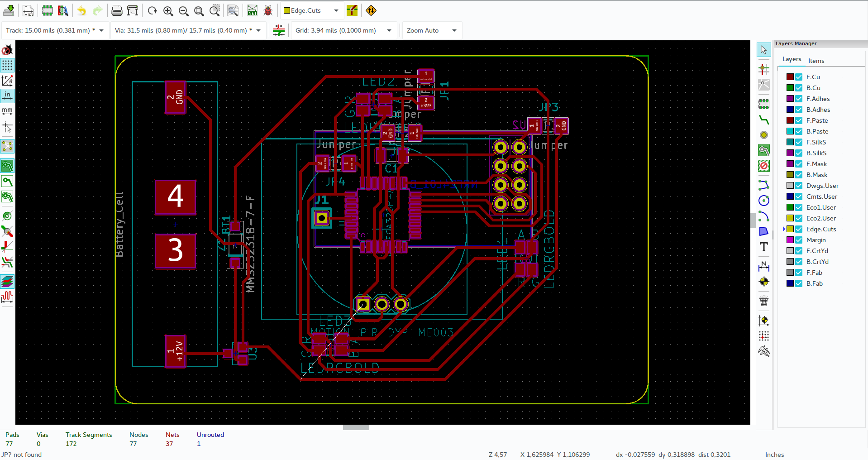868x460 pixels.
Task: Expand the Via size dropdown
Action: click(258, 30)
